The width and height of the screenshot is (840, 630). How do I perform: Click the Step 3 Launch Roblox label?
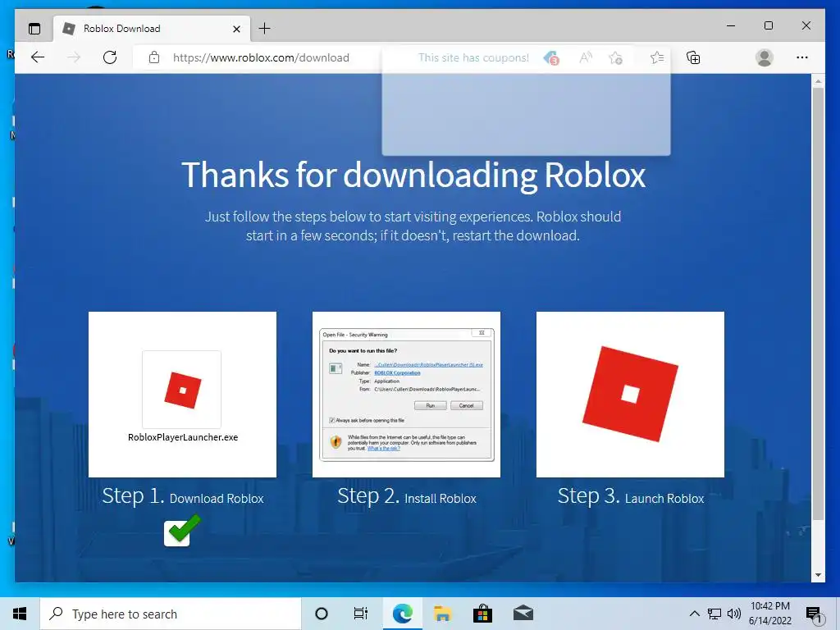(631, 496)
